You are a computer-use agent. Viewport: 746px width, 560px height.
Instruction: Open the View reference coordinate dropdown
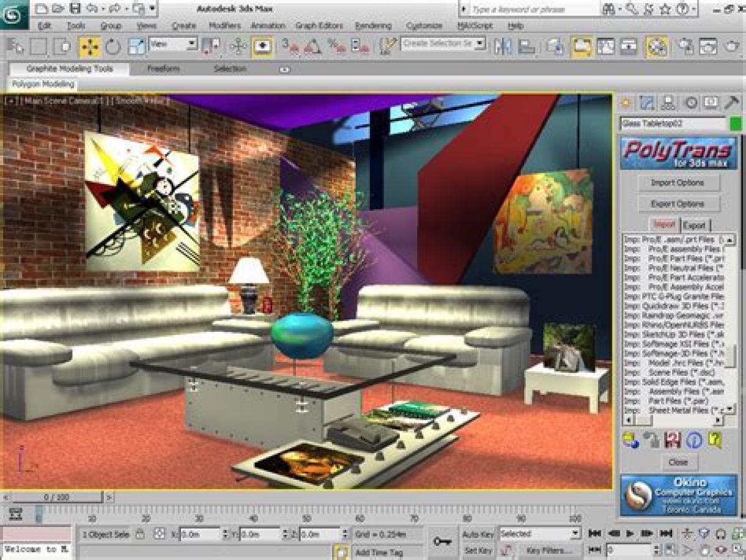click(173, 44)
